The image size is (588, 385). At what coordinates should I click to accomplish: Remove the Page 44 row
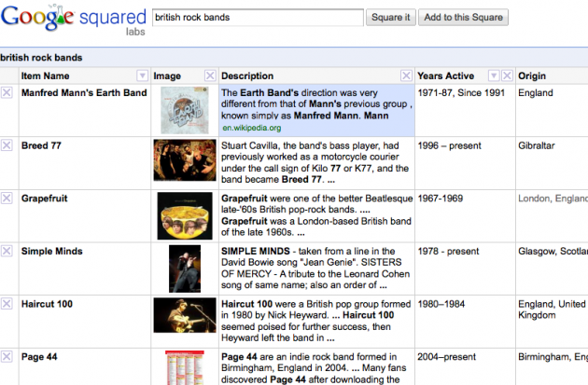pos(7,356)
